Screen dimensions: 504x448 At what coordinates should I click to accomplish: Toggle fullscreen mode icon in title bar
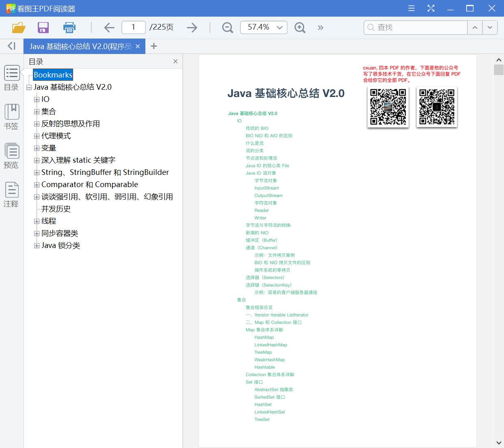pos(431,8)
